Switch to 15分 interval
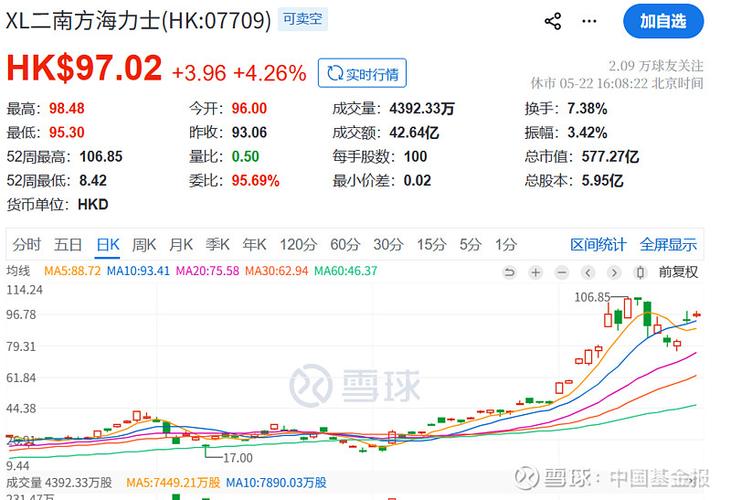 click(431, 245)
